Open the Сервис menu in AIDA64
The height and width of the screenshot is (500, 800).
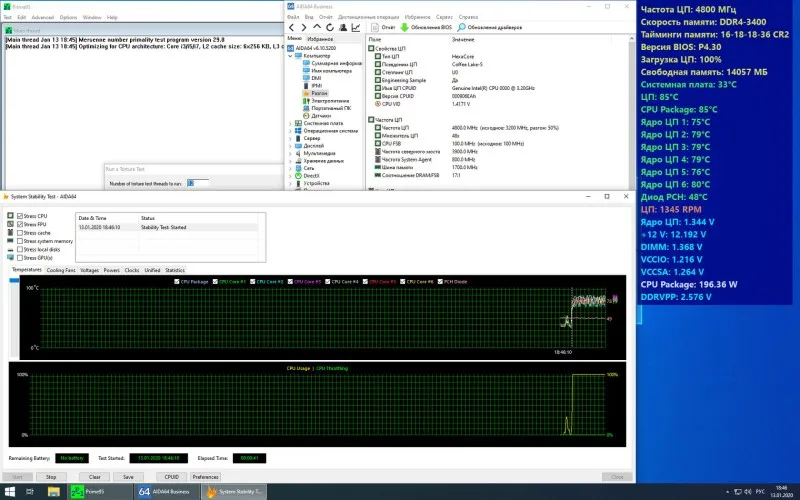(444, 17)
